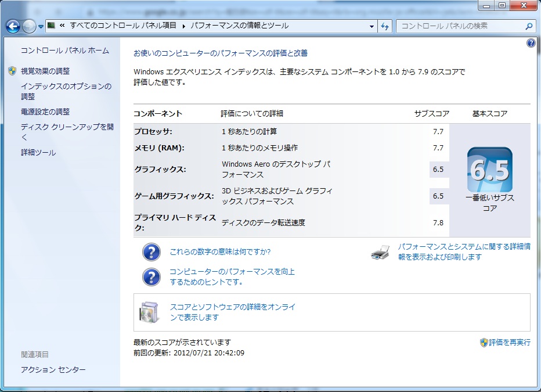
Task: Click the software box icon
Action: click(x=149, y=312)
